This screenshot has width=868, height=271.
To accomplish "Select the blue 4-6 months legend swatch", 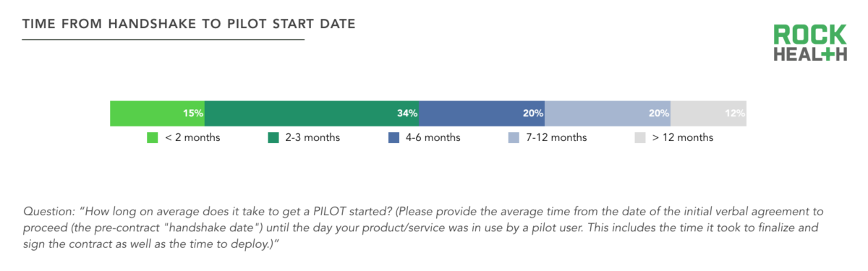I will [394, 138].
